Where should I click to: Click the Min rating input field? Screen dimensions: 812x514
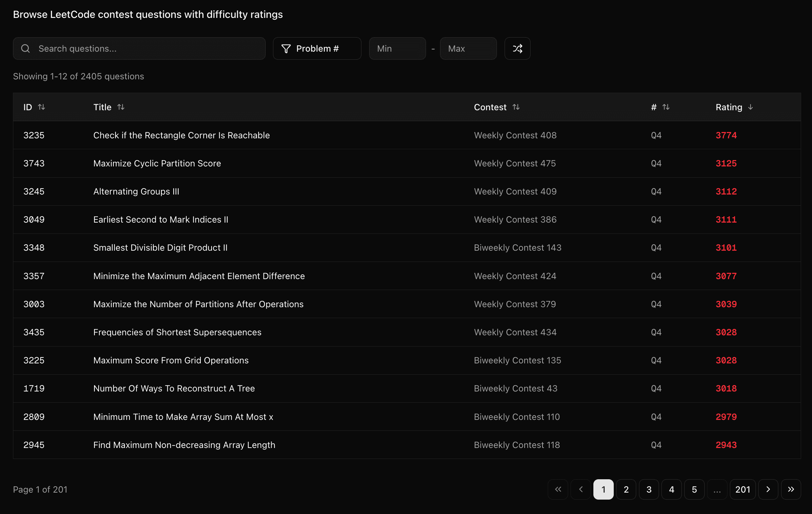[x=397, y=48]
